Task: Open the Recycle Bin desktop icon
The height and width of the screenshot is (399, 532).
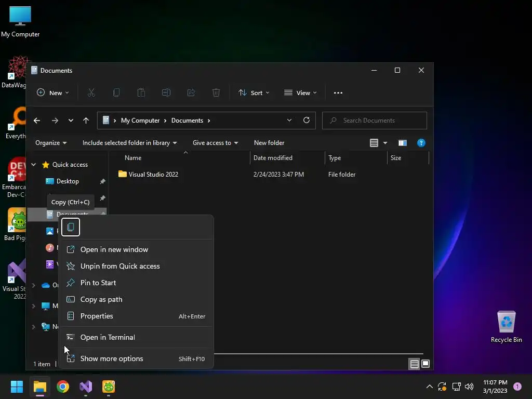Action: pyautogui.click(x=506, y=327)
